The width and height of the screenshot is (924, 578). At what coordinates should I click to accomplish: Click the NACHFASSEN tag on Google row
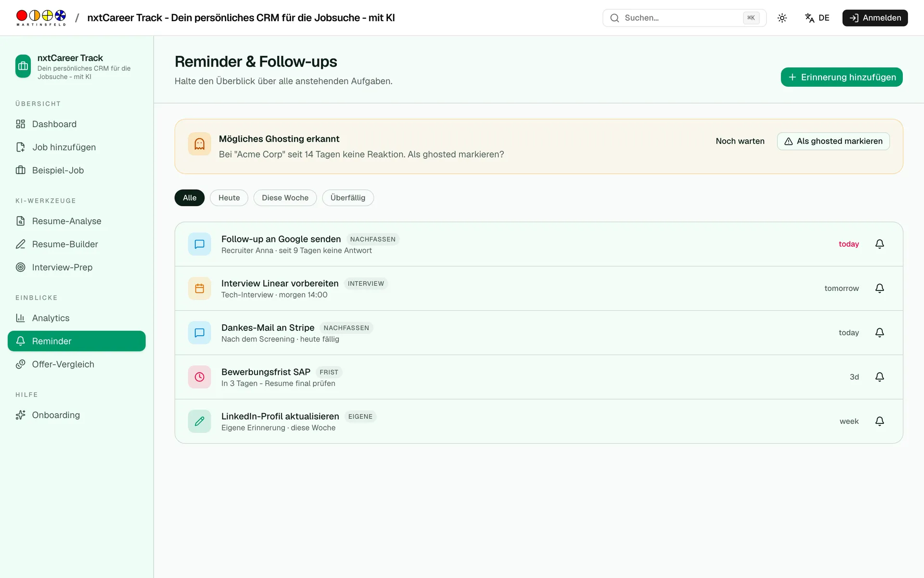coord(372,239)
